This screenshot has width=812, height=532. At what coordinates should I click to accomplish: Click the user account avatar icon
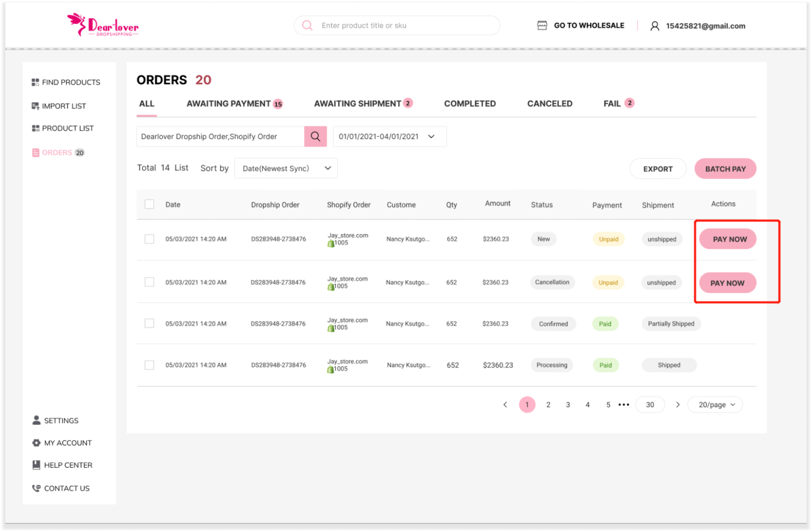click(x=654, y=26)
